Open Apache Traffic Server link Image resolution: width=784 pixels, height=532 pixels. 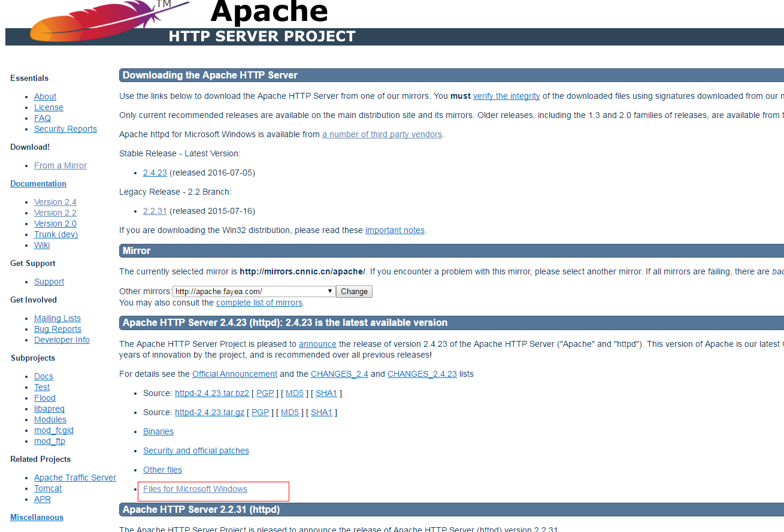pyautogui.click(x=75, y=477)
